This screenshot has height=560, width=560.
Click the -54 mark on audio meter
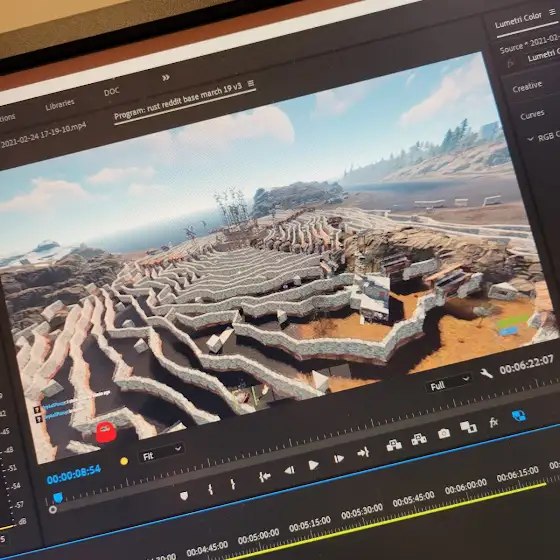(14, 486)
